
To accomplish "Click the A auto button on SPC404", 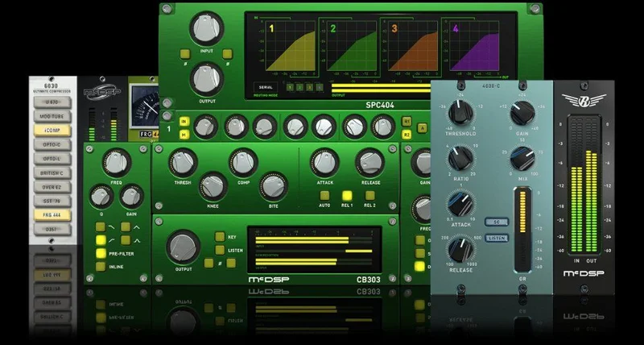I will pyautogui.click(x=422, y=128).
